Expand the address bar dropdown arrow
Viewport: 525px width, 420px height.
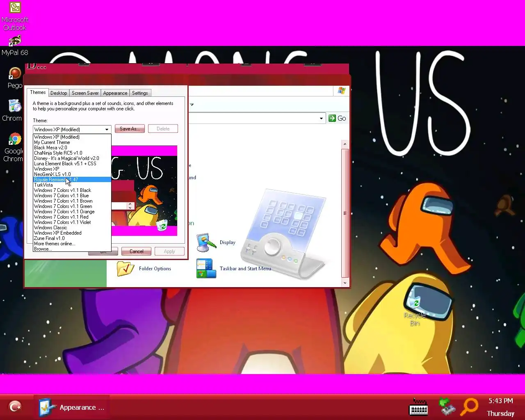[321, 118]
